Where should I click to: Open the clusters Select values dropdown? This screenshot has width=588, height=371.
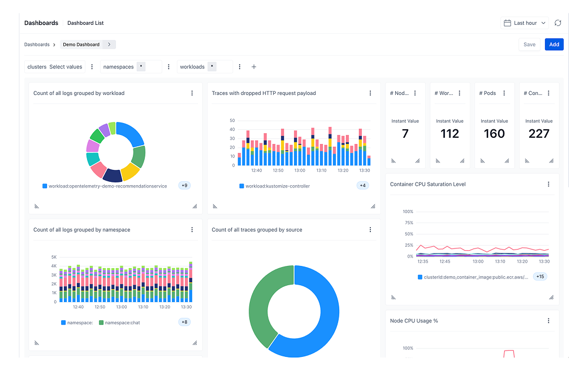[55, 67]
